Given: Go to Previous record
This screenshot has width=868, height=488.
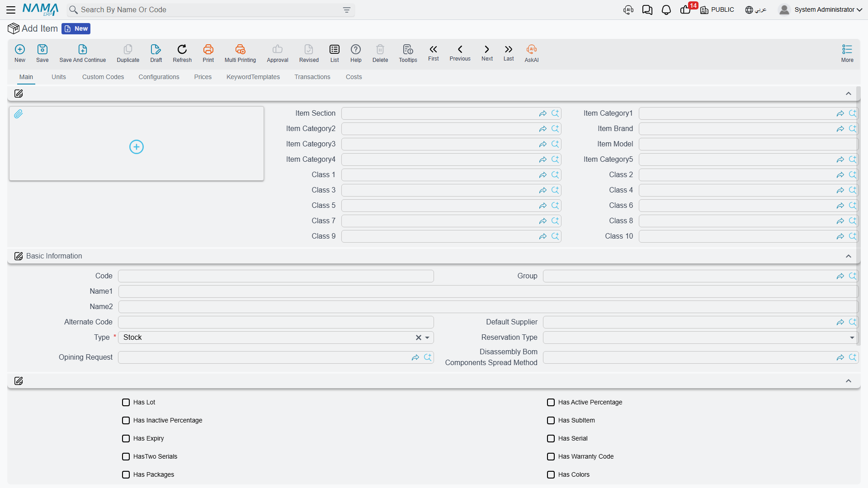Looking at the screenshot, I should click(460, 53).
